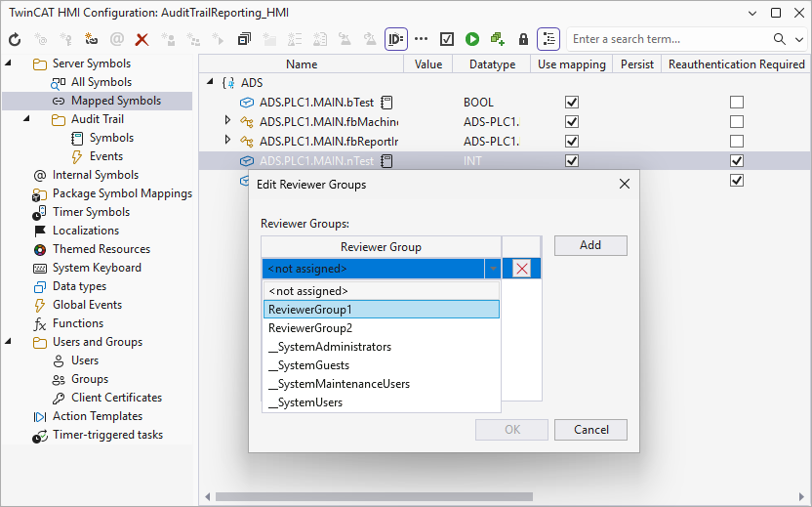Click the horizontal scrollbar thumb
Image resolution: width=812 pixels, height=507 pixels.
coord(374,496)
